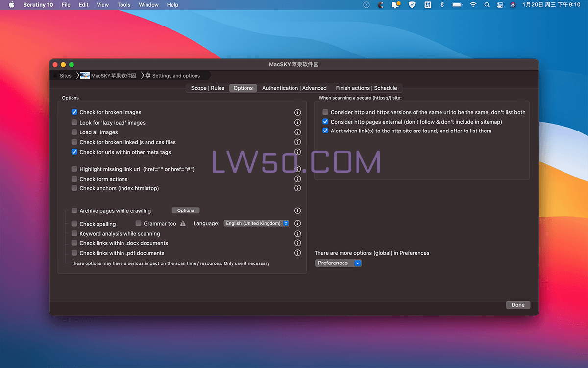Open the Language dropdown showing English (United Kingdom)
Viewport: 588px width, 368px height.
pyautogui.click(x=256, y=223)
